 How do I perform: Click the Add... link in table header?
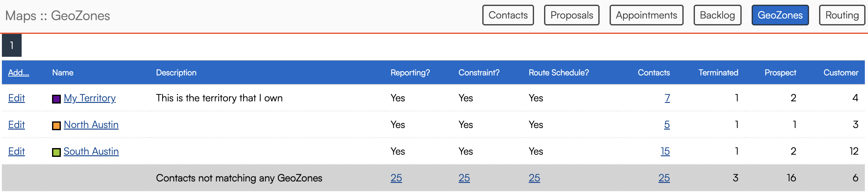coord(19,72)
